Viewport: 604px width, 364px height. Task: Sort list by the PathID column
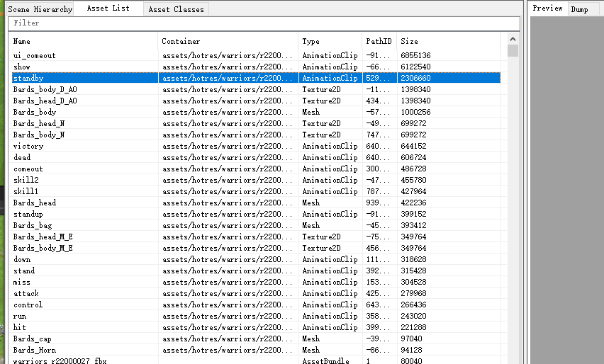click(x=379, y=41)
